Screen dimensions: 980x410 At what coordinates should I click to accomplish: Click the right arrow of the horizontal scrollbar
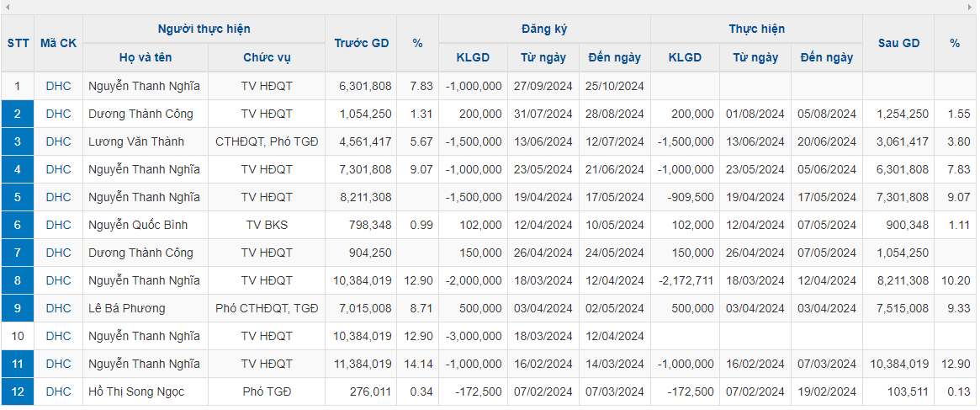pos(972,7)
